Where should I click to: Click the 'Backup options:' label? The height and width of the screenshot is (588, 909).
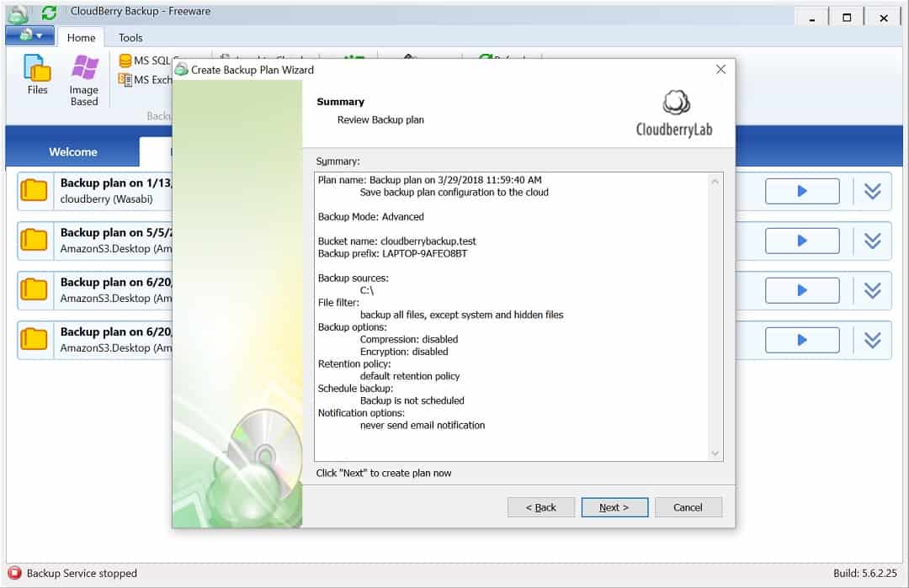click(352, 326)
